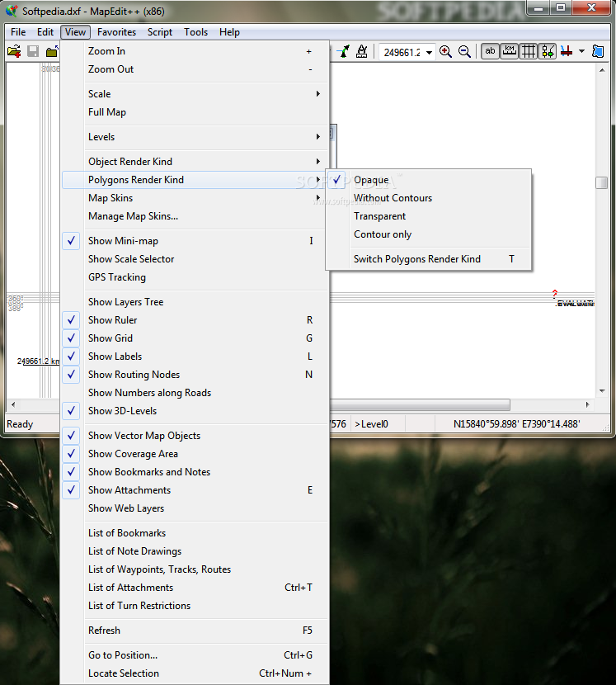Close the open View menu
The height and width of the screenshot is (685, 616).
click(x=76, y=32)
